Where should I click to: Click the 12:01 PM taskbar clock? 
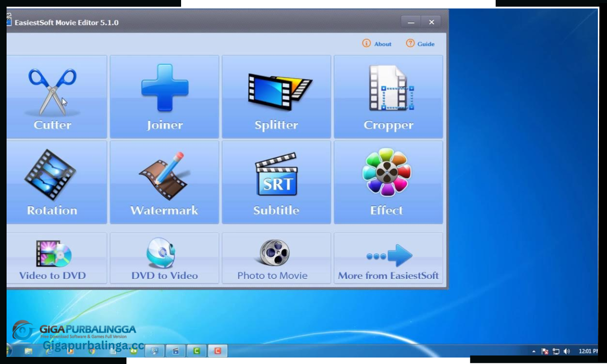pos(588,351)
